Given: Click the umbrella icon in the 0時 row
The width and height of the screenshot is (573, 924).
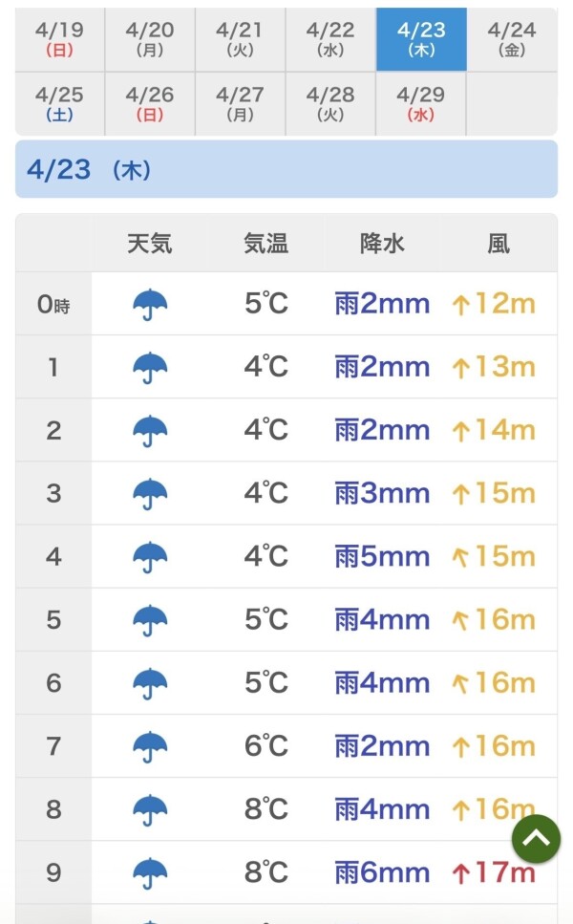Looking at the screenshot, I should 150,305.
